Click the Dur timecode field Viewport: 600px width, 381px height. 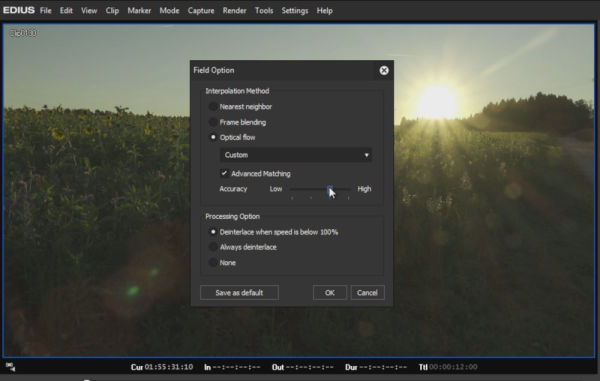pos(383,367)
